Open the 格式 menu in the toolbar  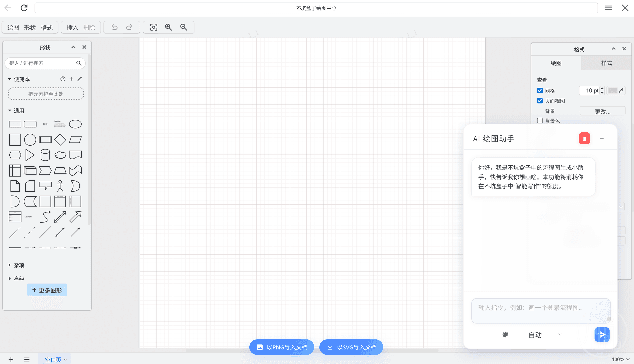(x=47, y=27)
